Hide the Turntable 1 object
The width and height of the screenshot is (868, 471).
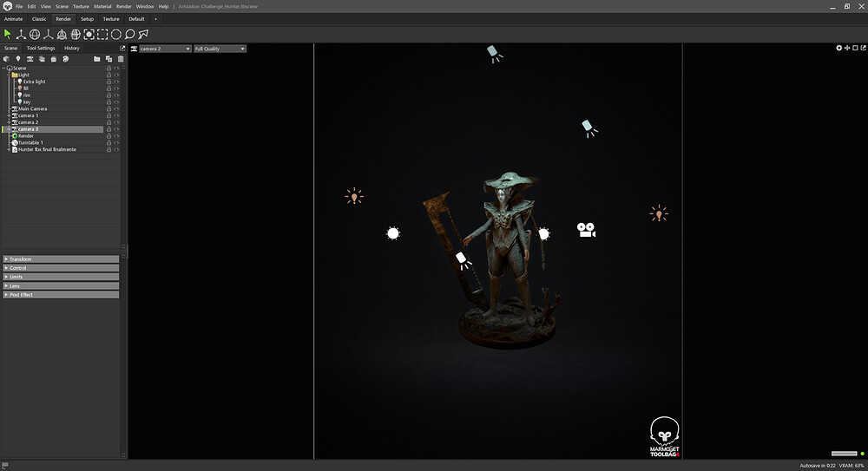[x=116, y=143]
